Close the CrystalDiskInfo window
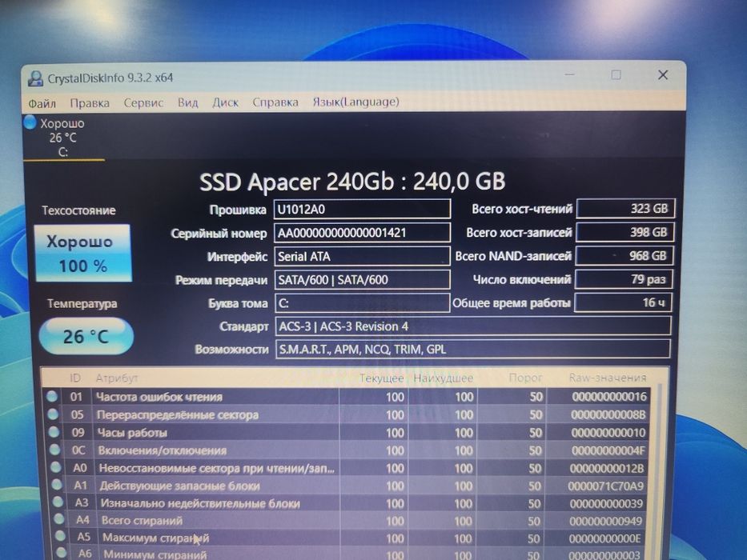This screenshot has height=560, width=747. pyautogui.click(x=663, y=74)
